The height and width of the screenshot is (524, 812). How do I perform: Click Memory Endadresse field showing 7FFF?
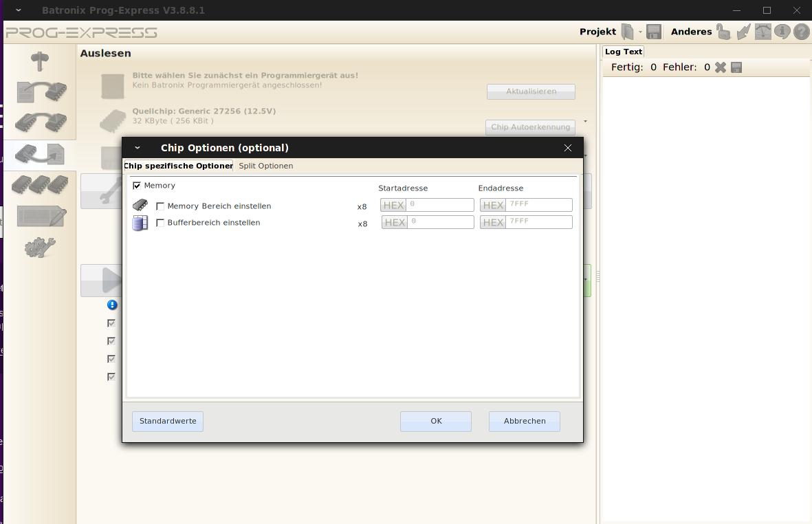pyautogui.click(x=538, y=205)
